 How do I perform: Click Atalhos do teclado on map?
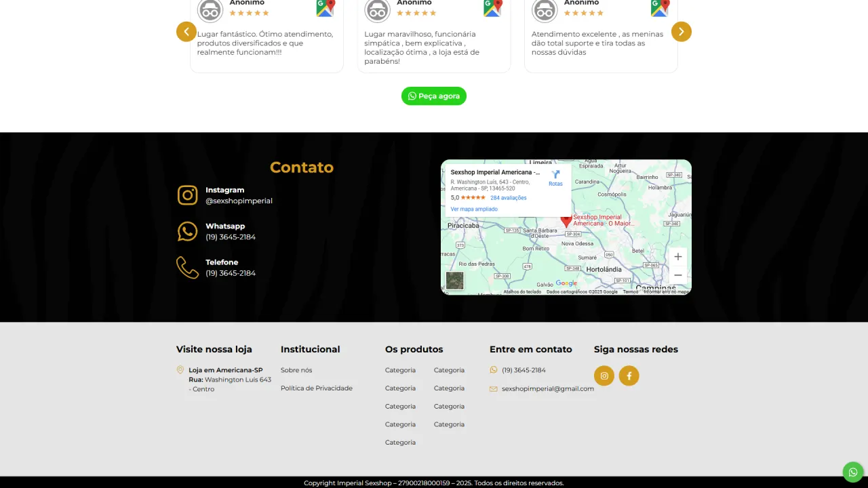[522, 292]
